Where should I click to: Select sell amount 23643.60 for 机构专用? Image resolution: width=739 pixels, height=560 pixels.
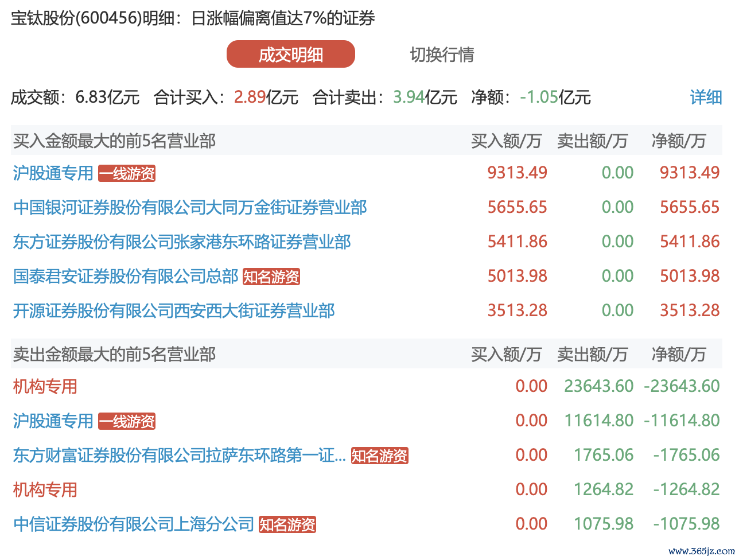(x=599, y=386)
